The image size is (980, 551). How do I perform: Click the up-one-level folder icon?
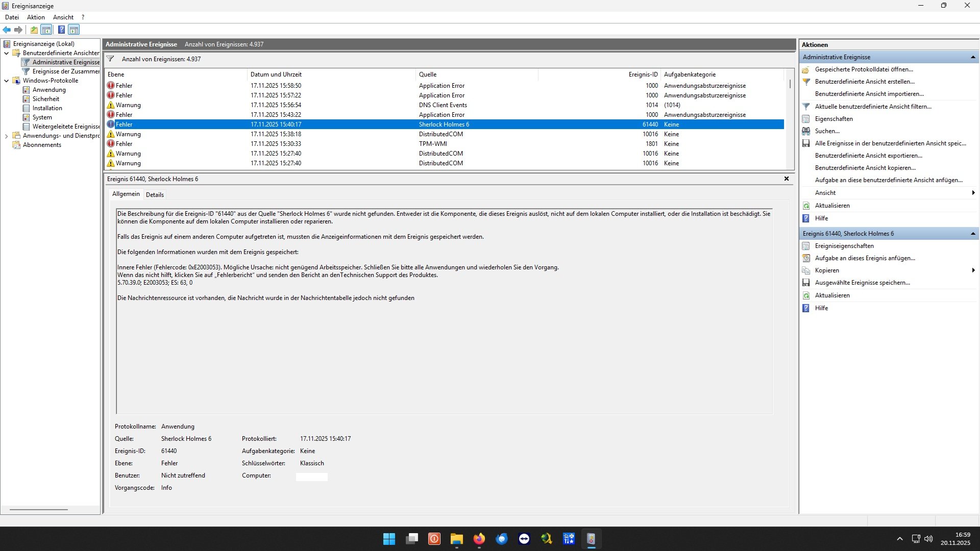click(x=34, y=30)
